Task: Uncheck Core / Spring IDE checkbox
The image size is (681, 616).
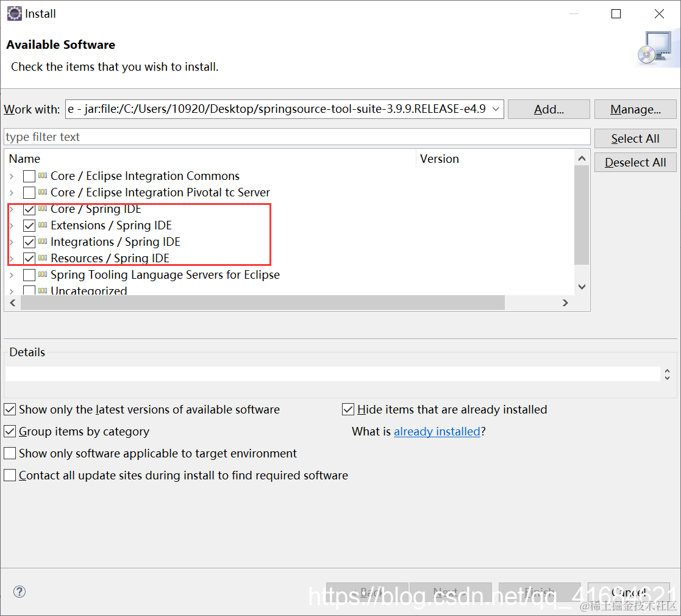Action: [29, 209]
